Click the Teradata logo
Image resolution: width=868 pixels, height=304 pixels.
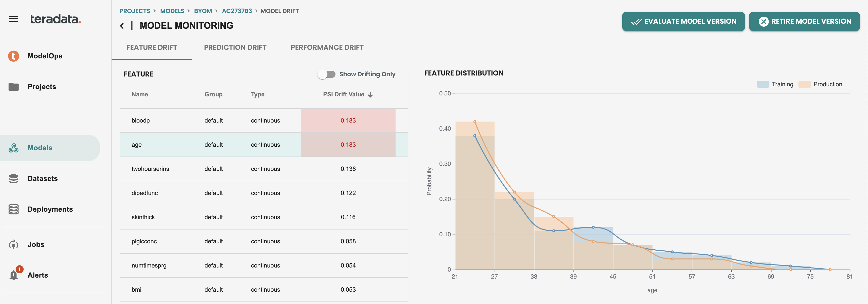[56, 19]
